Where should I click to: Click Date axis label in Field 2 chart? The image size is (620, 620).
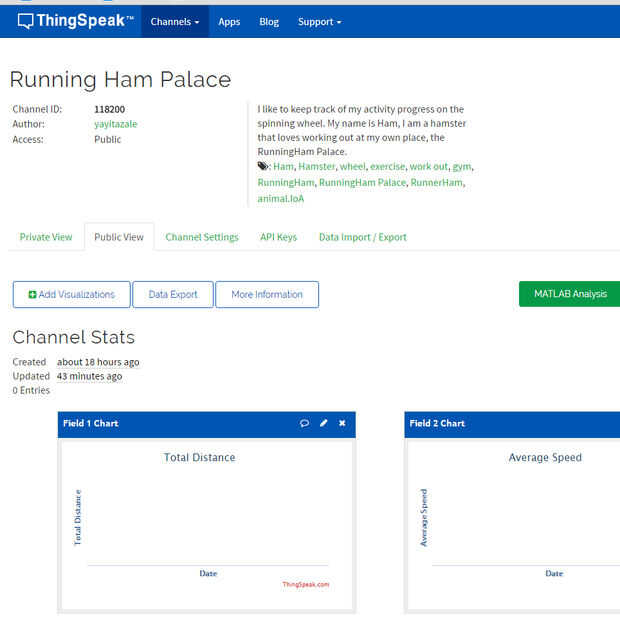click(x=554, y=573)
